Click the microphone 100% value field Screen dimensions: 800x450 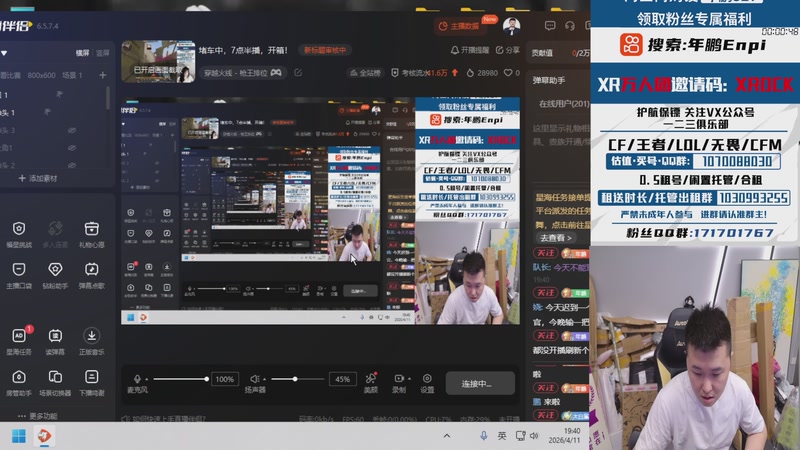(x=224, y=379)
